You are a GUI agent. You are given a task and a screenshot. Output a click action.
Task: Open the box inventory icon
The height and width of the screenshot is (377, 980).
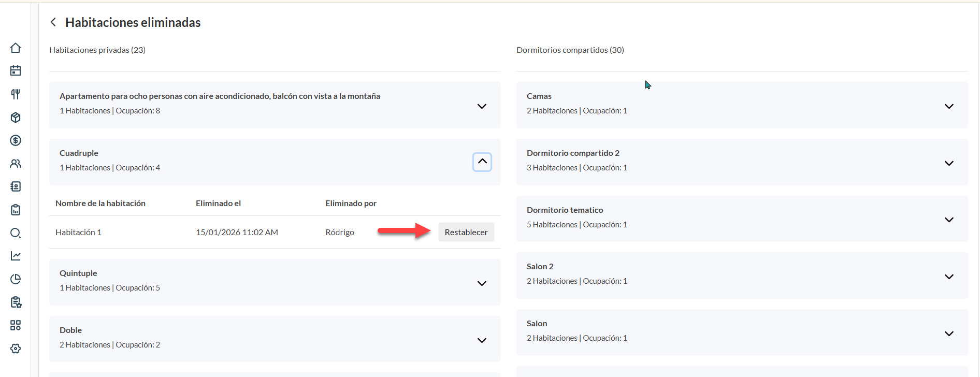[16, 118]
